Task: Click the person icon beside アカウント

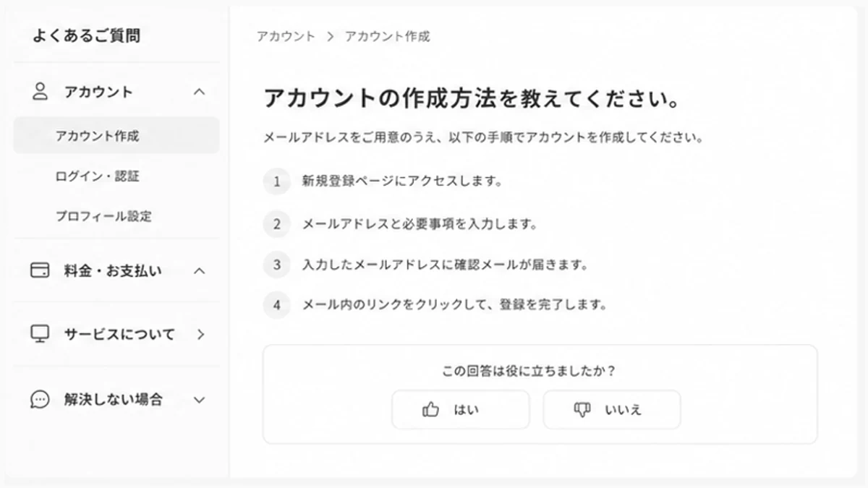Action: pyautogui.click(x=40, y=91)
